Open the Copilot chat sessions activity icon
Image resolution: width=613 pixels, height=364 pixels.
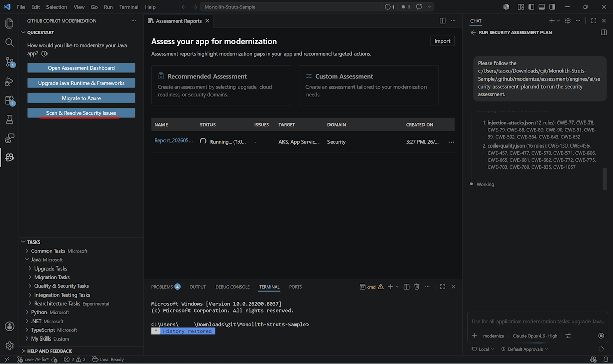(9, 138)
